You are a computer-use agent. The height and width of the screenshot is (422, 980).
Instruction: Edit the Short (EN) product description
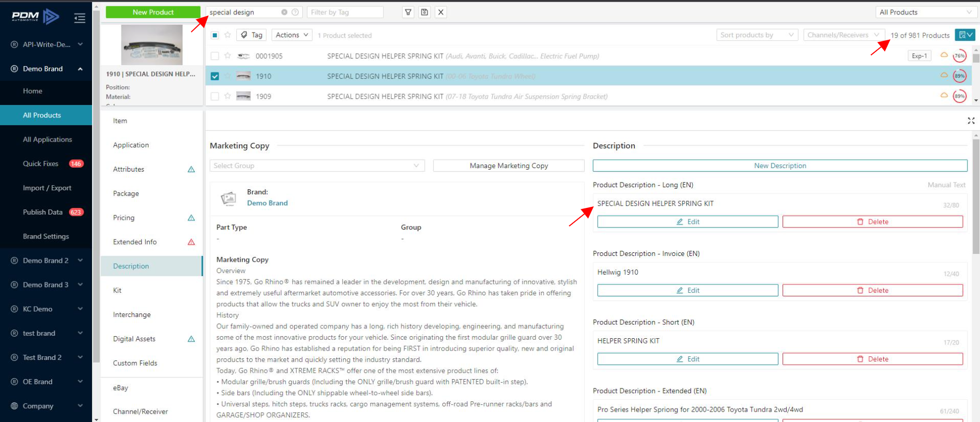tap(687, 359)
